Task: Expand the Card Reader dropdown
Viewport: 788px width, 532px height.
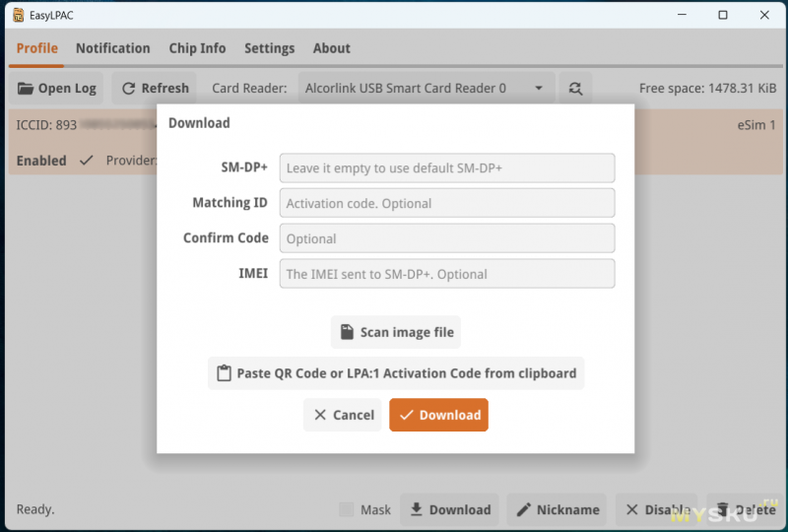Action: pyautogui.click(x=538, y=89)
